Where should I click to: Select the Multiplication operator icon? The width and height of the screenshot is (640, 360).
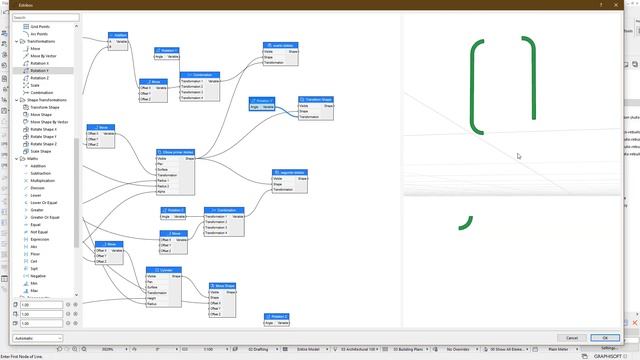click(x=26, y=181)
